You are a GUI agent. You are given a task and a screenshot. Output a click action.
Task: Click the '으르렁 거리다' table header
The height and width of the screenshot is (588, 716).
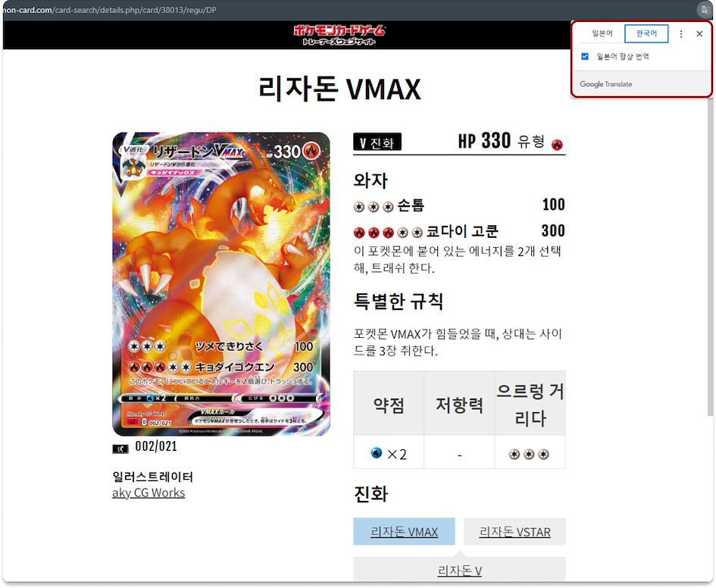click(x=530, y=405)
